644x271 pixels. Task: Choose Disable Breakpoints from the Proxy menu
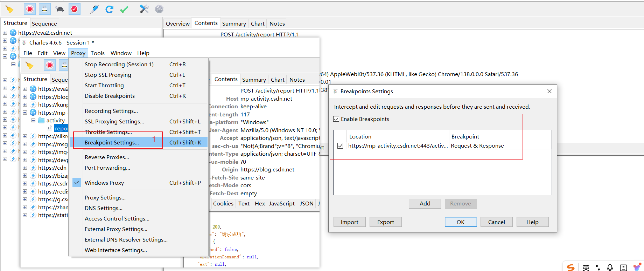click(138, 96)
